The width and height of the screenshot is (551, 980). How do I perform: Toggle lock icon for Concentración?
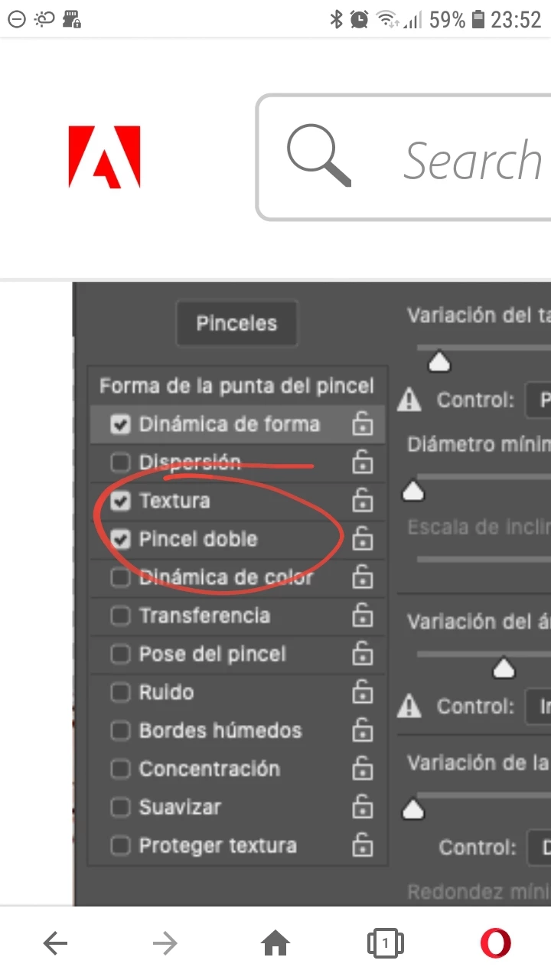363,767
